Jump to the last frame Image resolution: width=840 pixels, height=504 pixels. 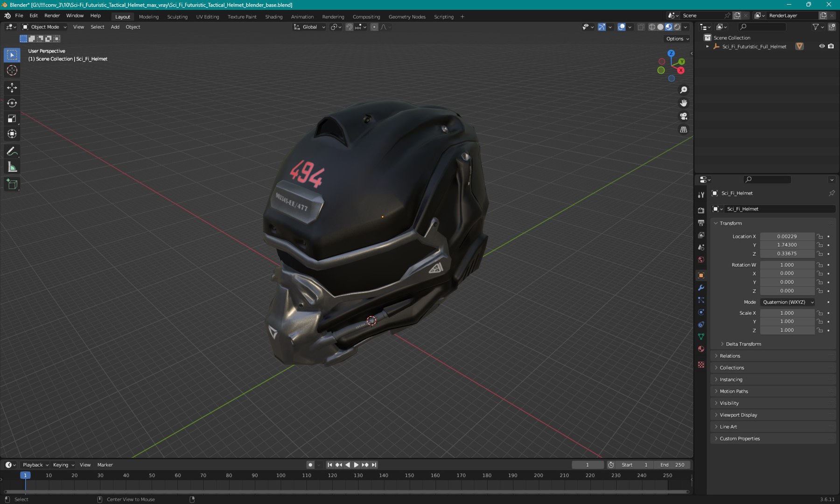coord(374,465)
